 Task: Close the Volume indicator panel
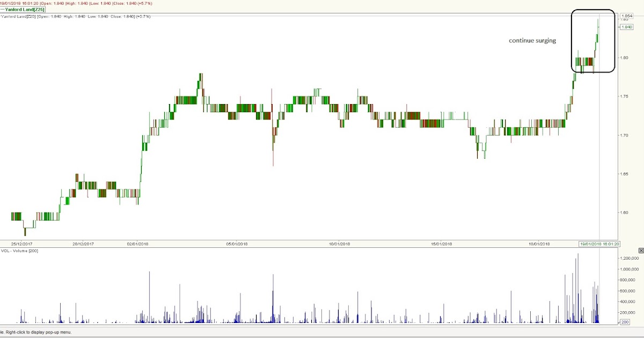(641, 250)
